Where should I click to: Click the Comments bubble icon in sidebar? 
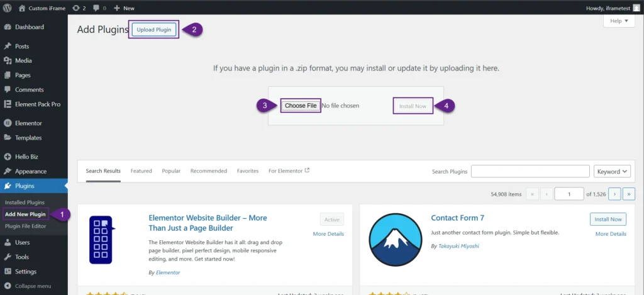click(8, 89)
